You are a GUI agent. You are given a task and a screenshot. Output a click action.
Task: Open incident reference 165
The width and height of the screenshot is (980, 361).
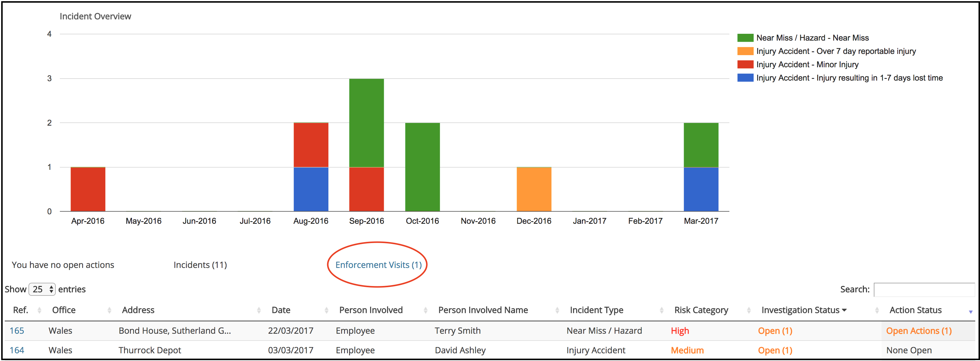click(17, 330)
